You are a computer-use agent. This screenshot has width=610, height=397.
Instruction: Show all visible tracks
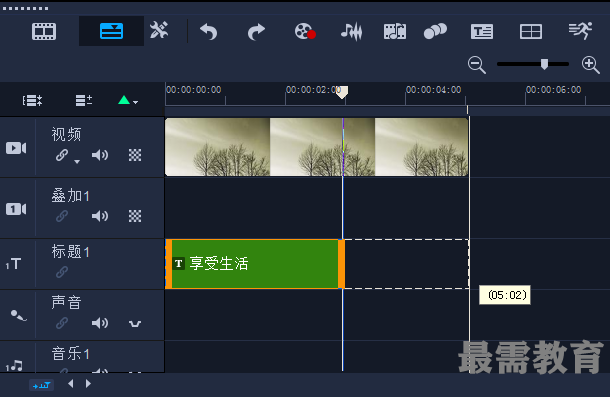pyautogui.click(x=32, y=100)
